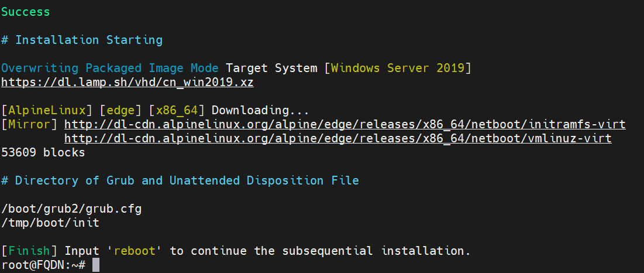This screenshot has height=273, width=644.
Task: Click the /tmp/boot/init path
Action: coord(50,223)
